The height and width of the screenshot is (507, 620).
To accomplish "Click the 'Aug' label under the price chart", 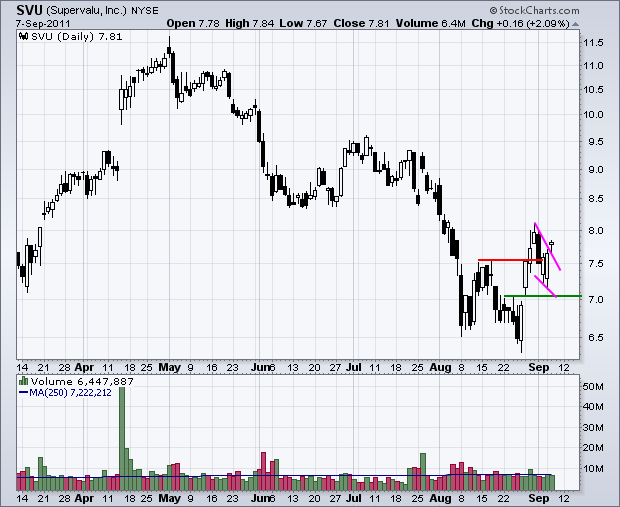I will click(440, 367).
